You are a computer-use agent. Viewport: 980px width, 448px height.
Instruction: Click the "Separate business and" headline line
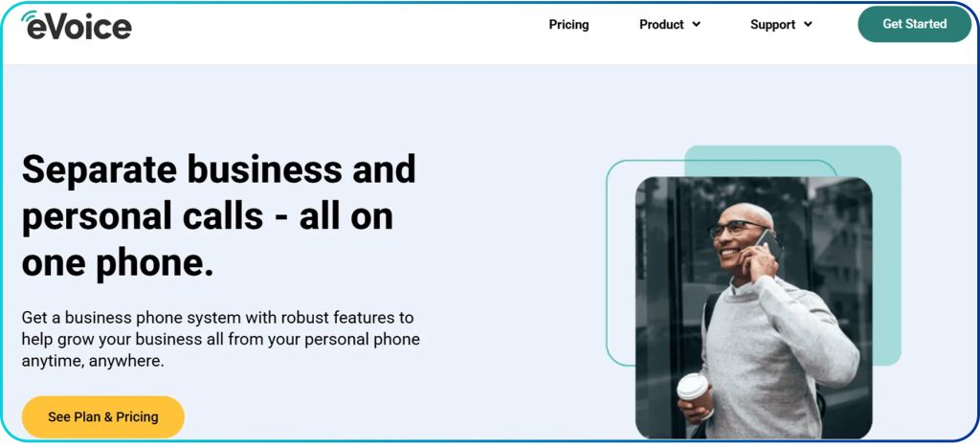coord(219,168)
